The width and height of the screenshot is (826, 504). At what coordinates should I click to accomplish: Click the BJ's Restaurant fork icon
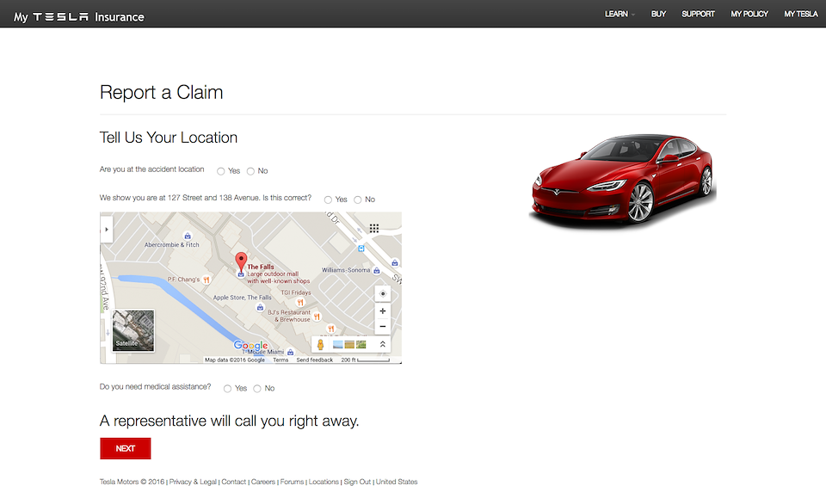pos(317,317)
